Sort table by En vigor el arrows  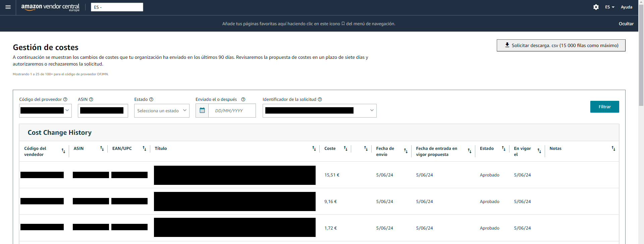point(539,151)
